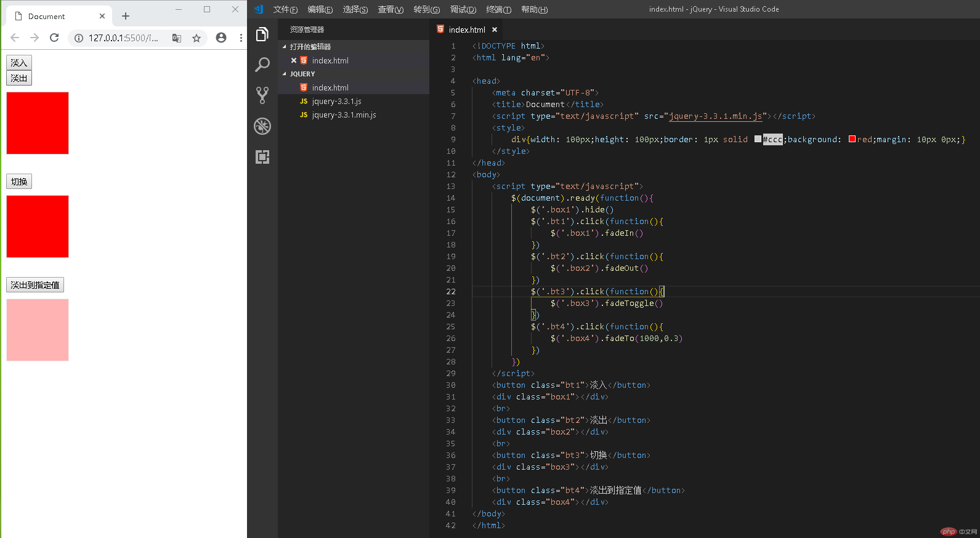Viewport: 980px width, 538px height.
Task: Collapse the JQUERY folder section
Action: coord(285,74)
